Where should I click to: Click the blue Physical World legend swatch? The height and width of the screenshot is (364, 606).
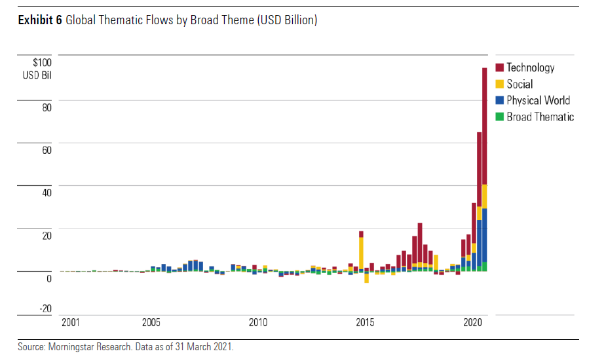coord(500,100)
